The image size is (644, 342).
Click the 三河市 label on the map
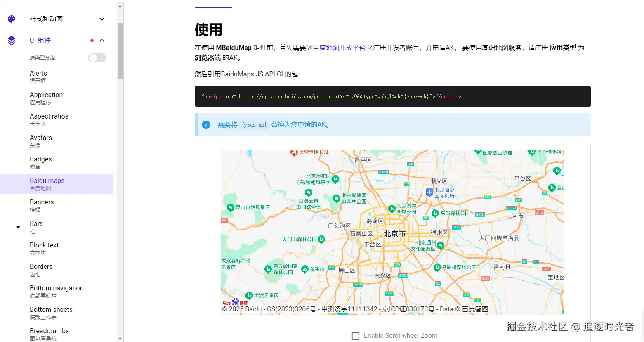(515, 216)
